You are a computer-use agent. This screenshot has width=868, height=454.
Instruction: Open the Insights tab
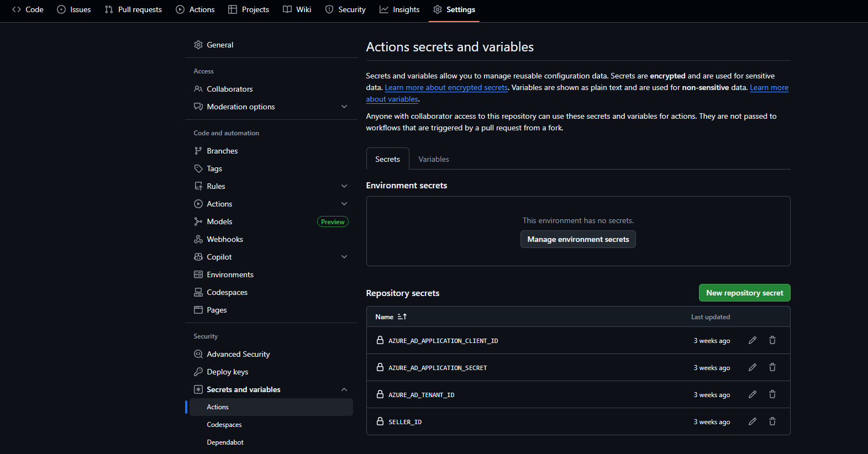click(x=399, y=9)
